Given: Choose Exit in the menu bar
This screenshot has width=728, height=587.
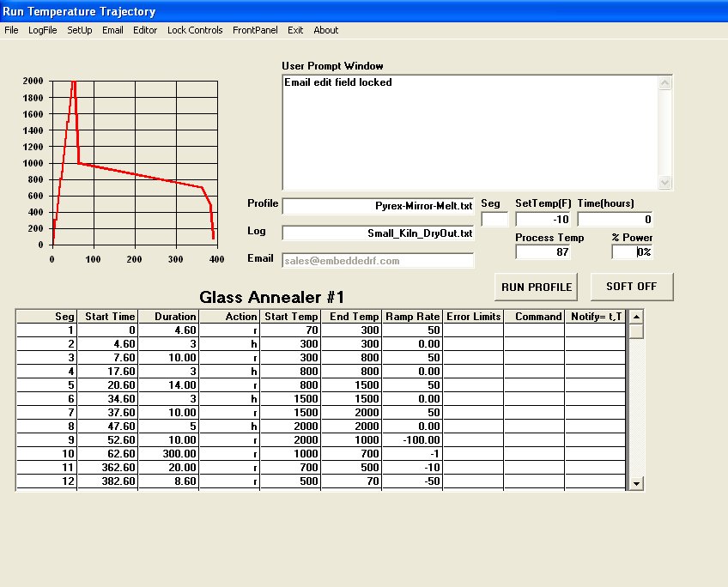Looking at the screenshot, I should pos(295,30).
